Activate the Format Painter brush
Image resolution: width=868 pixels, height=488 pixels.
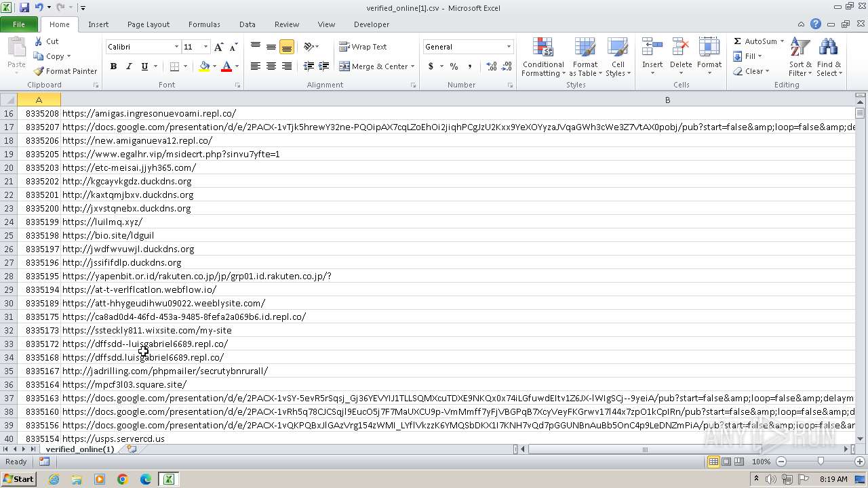pos(39,71)
